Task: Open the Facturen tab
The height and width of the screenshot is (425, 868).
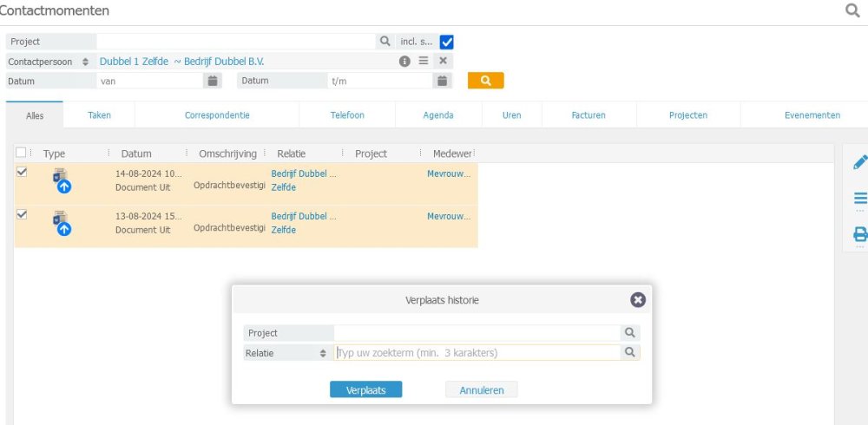Action: [589, 115]
